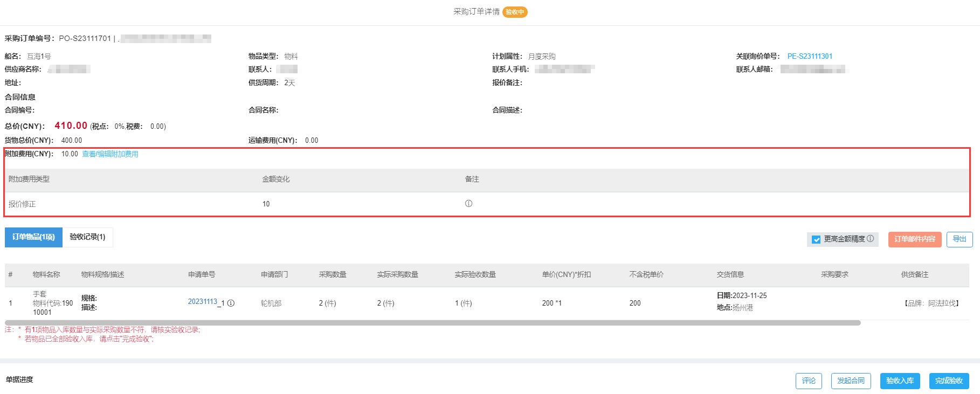Click 采购要求 column header
This screenshot has height=394, width=980.
coord(835,274)
